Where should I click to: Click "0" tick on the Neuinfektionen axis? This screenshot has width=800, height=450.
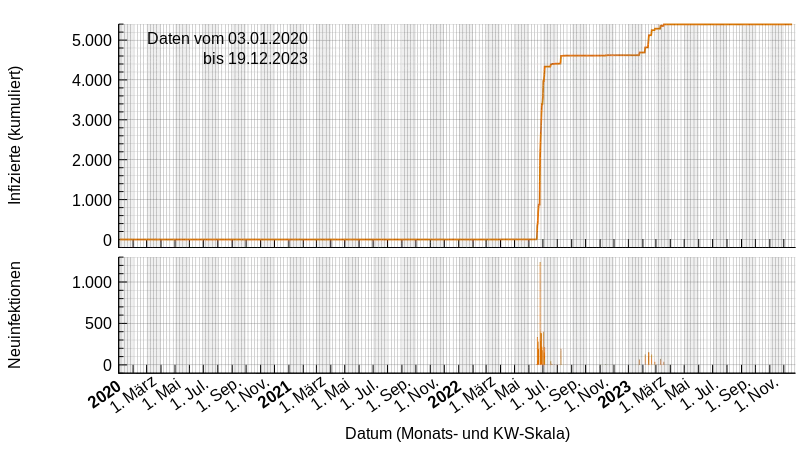click(x=107, y=365)
